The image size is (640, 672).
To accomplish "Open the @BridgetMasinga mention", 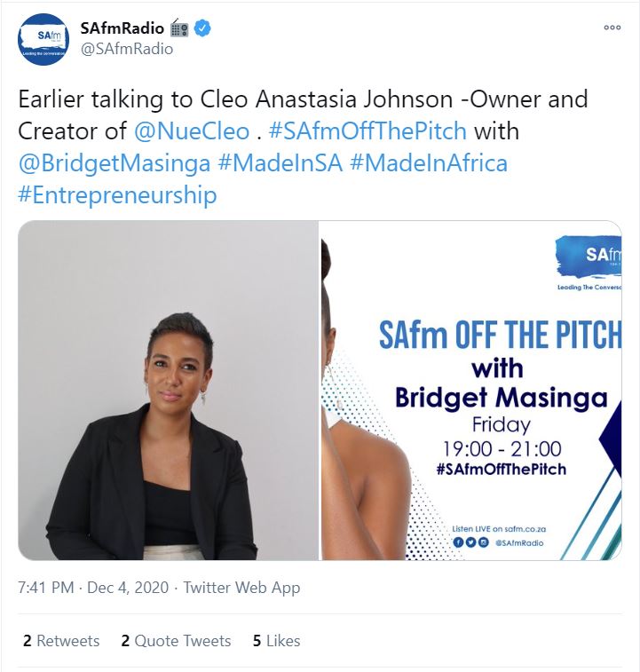I will click(x=115, y=163).
